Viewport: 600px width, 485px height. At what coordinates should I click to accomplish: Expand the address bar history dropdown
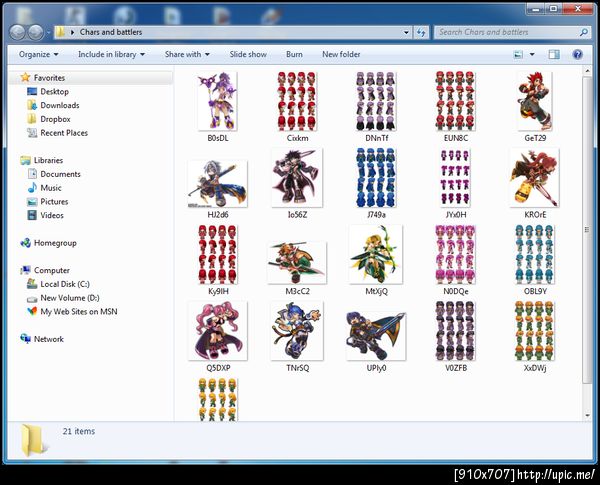point(406,33)
